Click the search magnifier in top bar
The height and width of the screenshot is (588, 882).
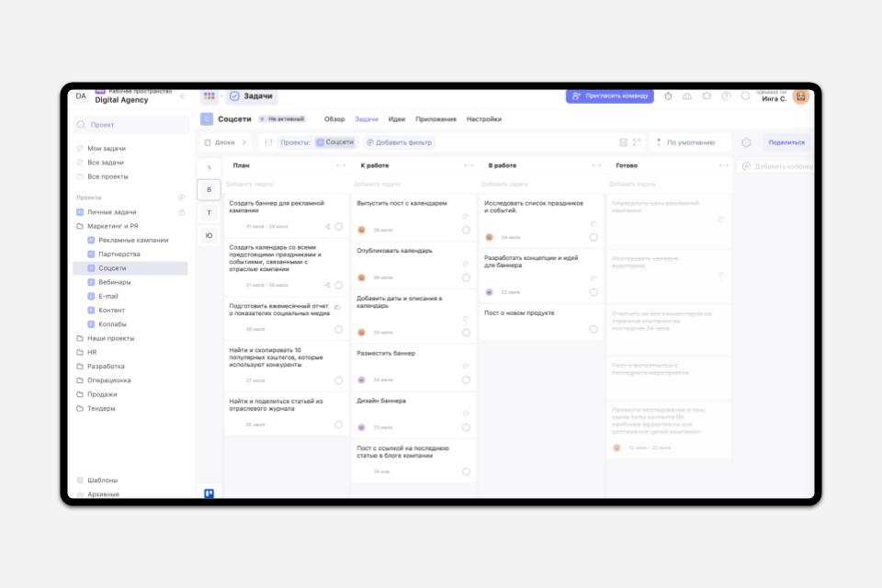pos(745,96)
